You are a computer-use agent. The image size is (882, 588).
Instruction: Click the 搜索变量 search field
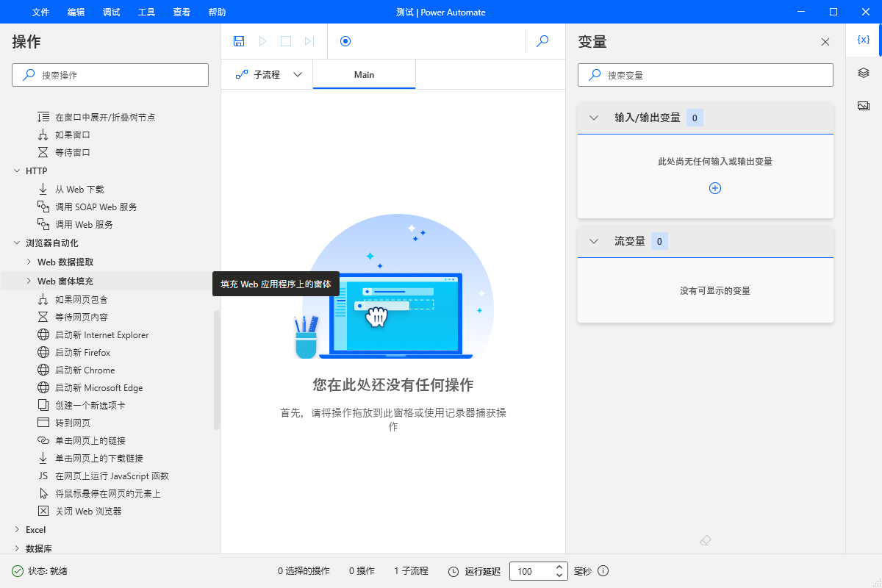[x=713, y=75]
